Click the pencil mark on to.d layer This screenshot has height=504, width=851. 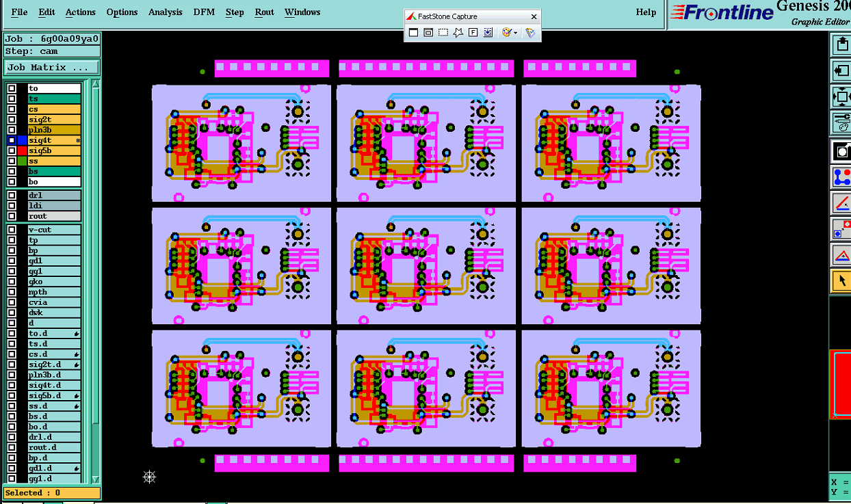[77, 334]
